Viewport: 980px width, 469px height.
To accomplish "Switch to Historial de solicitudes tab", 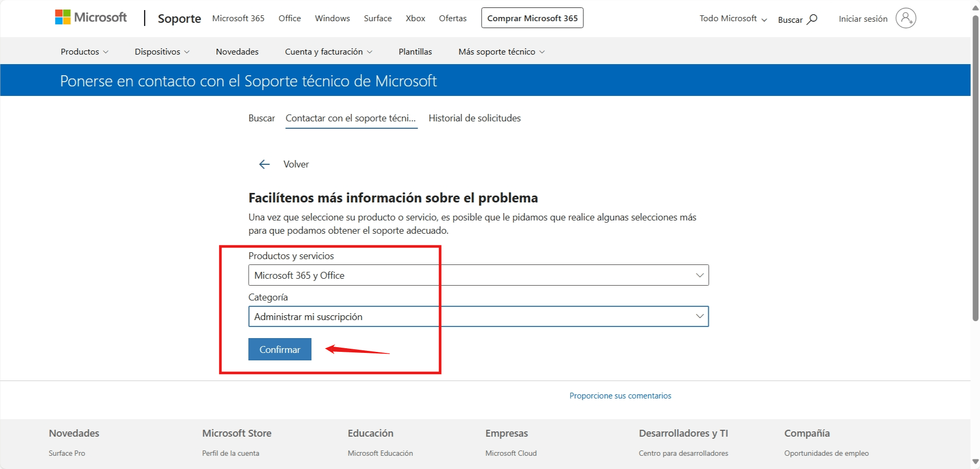I will 475,118.
